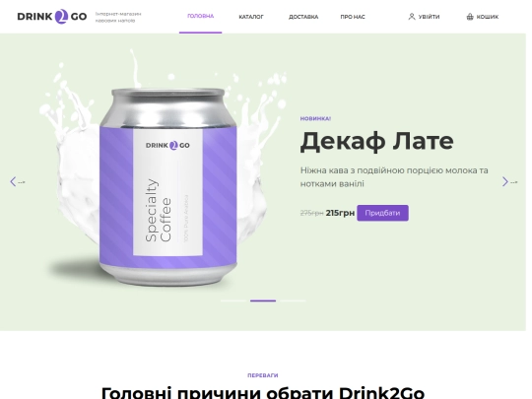Click the 215грн price label
The image size is (532, 399).
[x=340, y=213]
